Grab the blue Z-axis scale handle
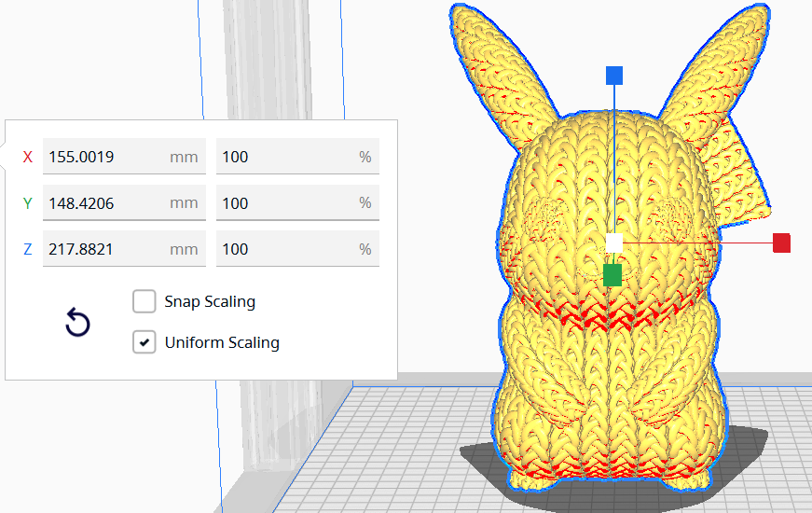The image size is (812, 513). 614,76
